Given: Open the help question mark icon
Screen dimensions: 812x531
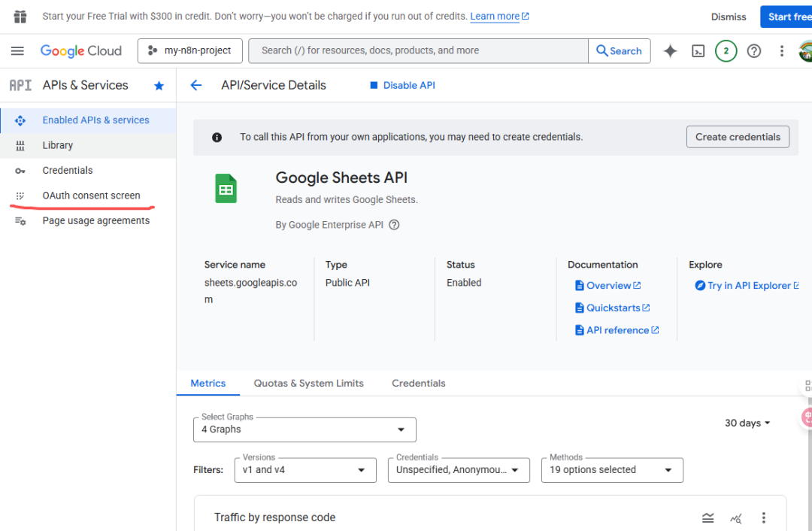Looking at the screenshot, I should 754,51.
